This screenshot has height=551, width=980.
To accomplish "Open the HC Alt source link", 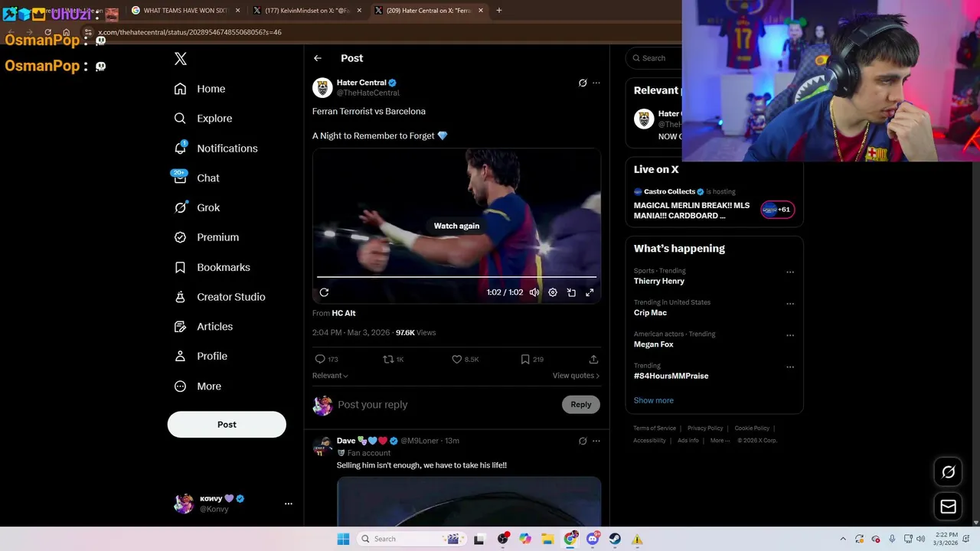I will pos(344,313).
